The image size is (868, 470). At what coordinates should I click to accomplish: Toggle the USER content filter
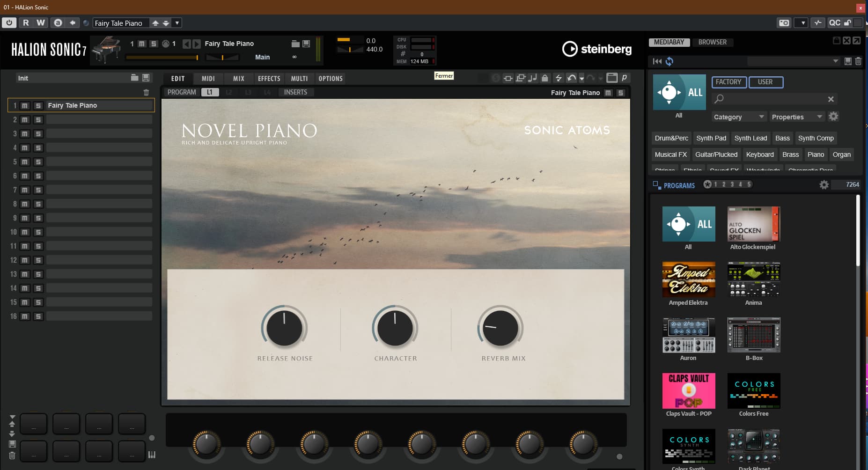(765, 82)
